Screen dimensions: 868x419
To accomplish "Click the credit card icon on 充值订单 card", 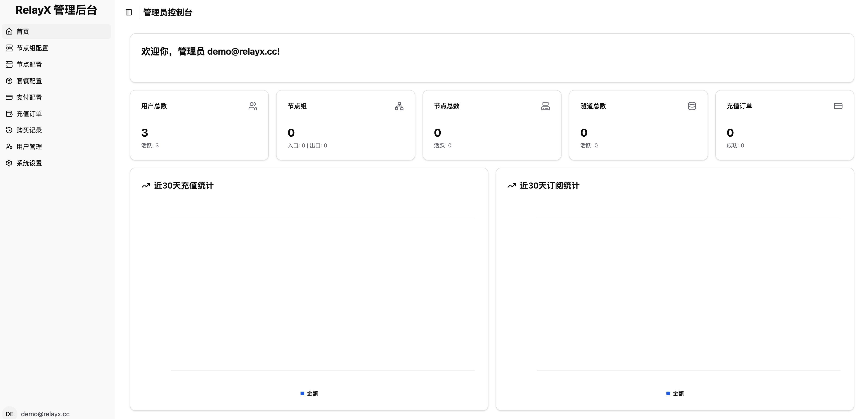I will point(838,106).
